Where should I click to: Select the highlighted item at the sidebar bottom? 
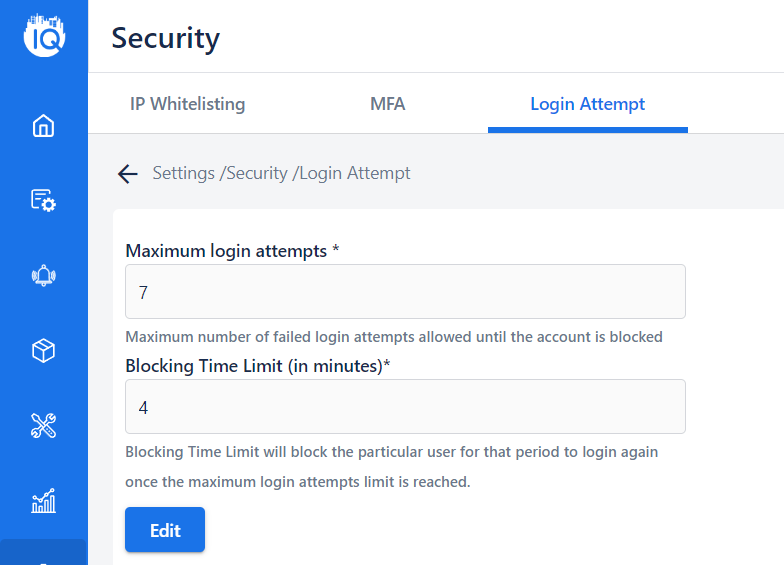(44, 552)
